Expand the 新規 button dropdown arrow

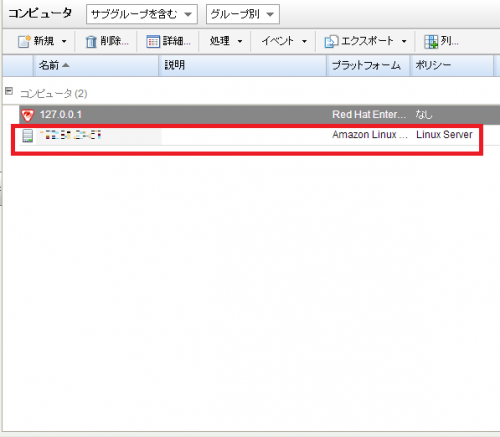(64, 41)
